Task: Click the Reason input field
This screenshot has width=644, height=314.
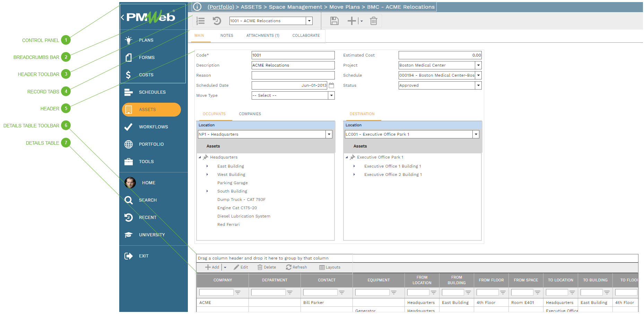Action: [293, 75]
